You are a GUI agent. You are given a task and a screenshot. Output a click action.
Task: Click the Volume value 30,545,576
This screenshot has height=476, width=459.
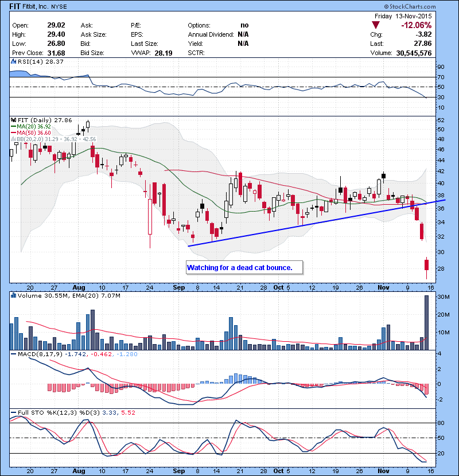point(414,53)
